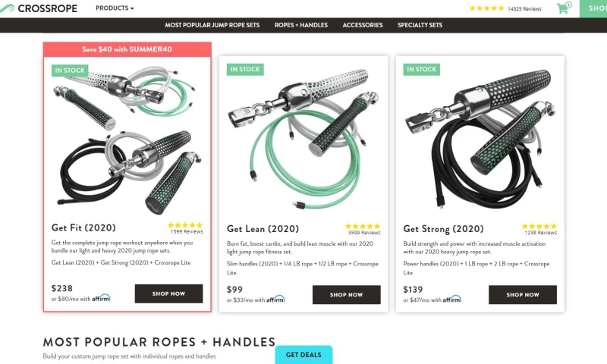Click Shop Now for Get Lean set
Image resolution: width=607 pixels, height=364 pixels.
pyautogui.click(x=347, y=295)
